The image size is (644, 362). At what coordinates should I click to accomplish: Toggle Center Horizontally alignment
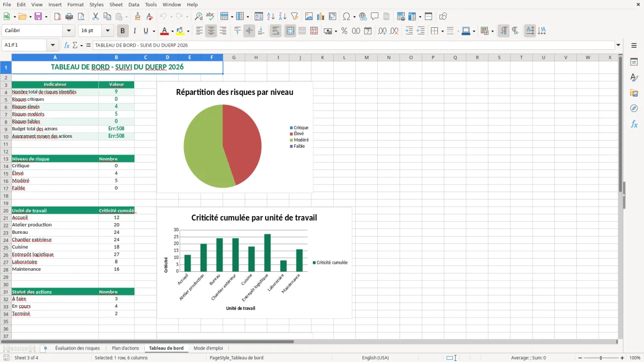click(x=211, y=31)
